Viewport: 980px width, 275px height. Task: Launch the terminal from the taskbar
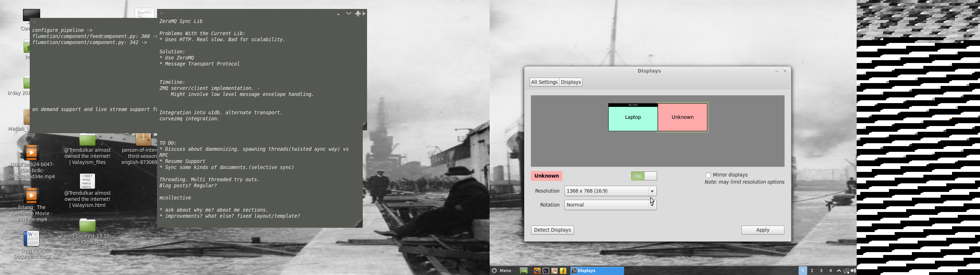[546, 271]
